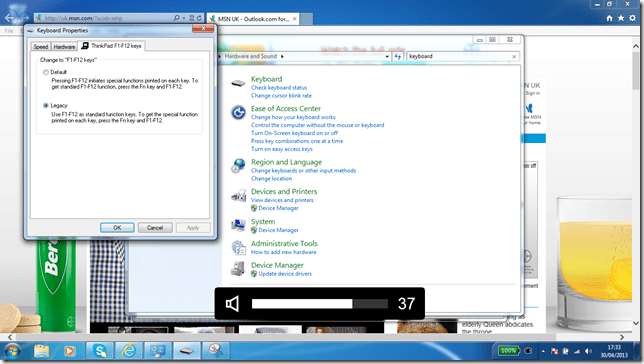The height and width of the screenshot is (364, 644).
Task: Open Windows Media Player from the taskbar
Action: tap(69, 351)
